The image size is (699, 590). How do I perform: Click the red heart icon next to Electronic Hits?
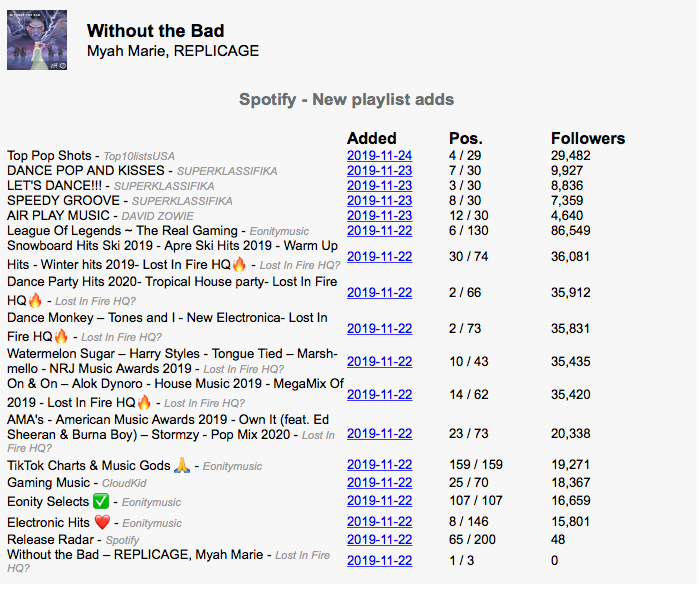click(103, 522)
